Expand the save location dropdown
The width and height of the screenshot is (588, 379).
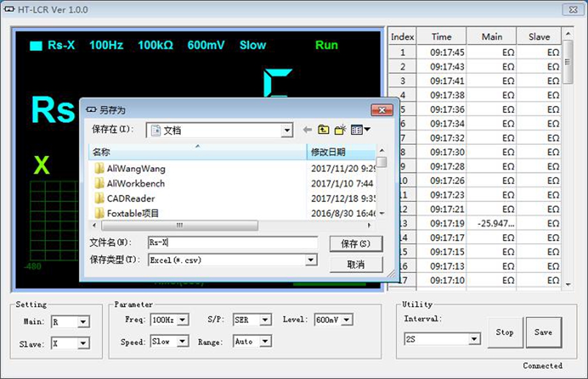286,131
